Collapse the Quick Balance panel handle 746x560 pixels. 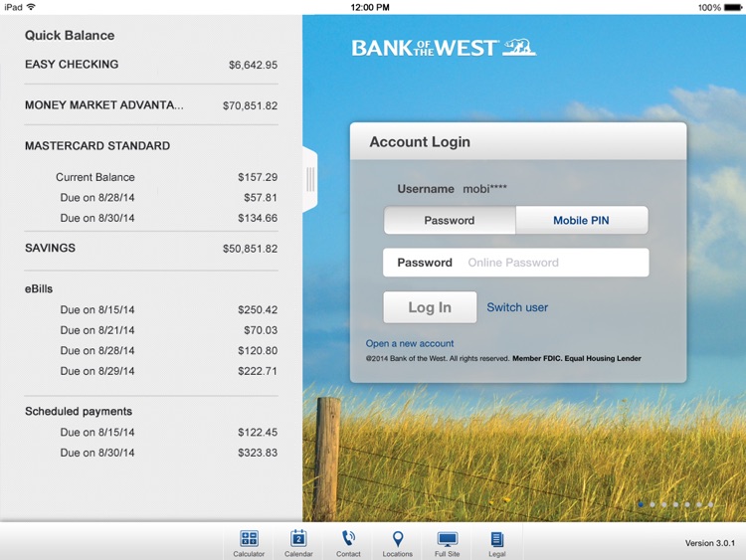point(309,179)
